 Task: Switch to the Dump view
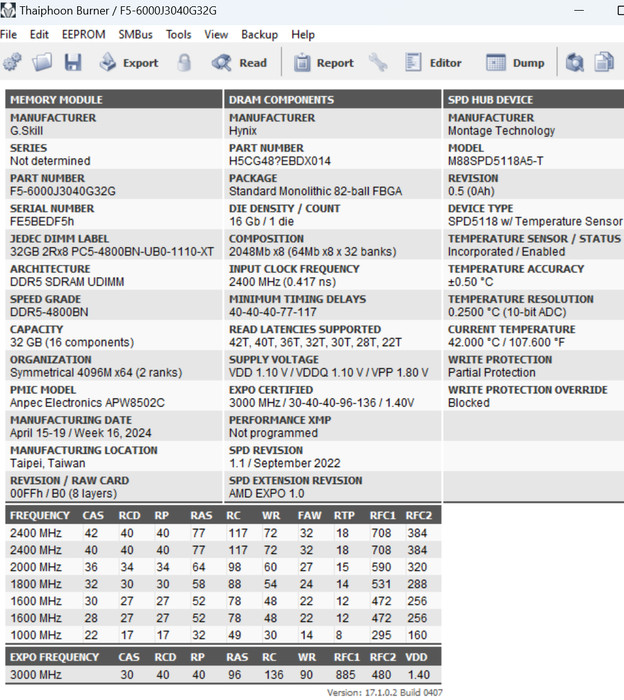pos(515,62)
